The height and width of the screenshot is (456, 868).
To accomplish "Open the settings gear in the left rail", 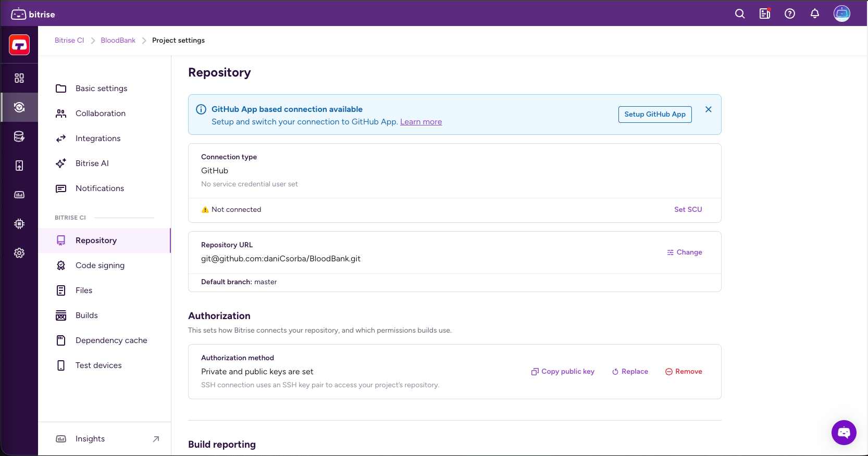I will (x=19, y=253).
